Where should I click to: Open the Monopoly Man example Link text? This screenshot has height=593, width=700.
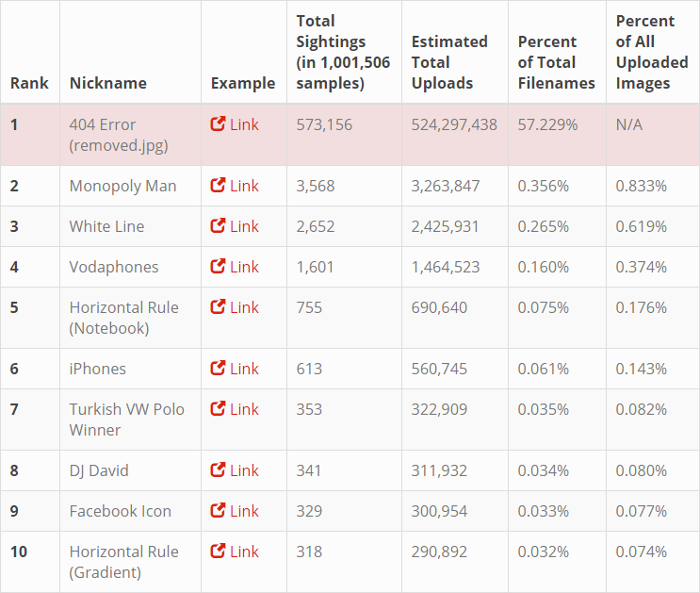244,186
